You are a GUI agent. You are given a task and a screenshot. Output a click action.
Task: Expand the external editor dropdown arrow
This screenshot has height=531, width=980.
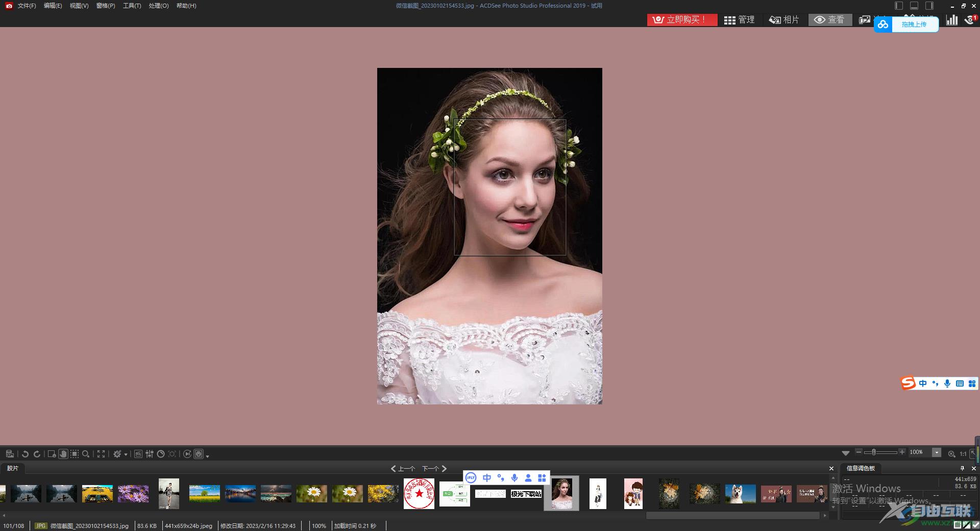click(126, 454)
